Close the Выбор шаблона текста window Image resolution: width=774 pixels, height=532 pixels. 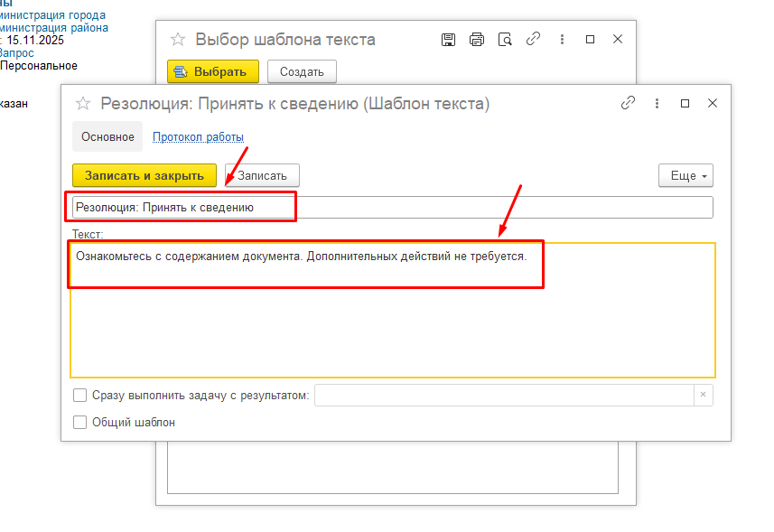pyautogui.click(x=618, y=39)
